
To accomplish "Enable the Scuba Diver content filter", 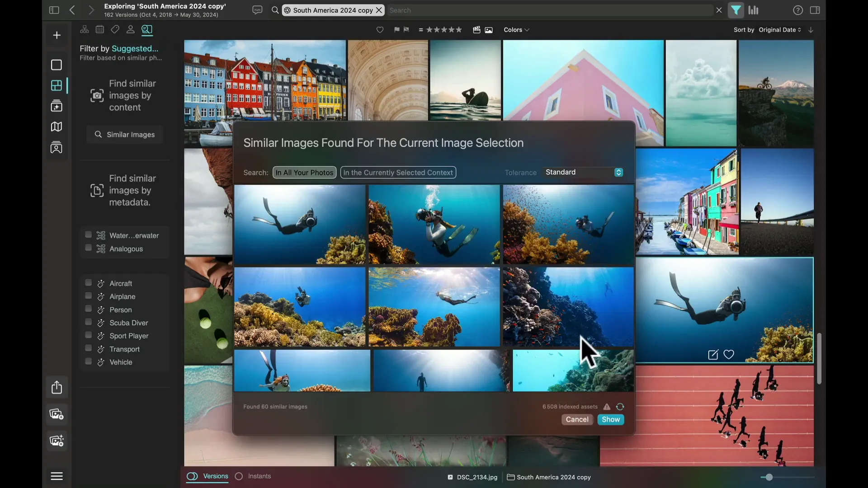I will tap(89, 322).
